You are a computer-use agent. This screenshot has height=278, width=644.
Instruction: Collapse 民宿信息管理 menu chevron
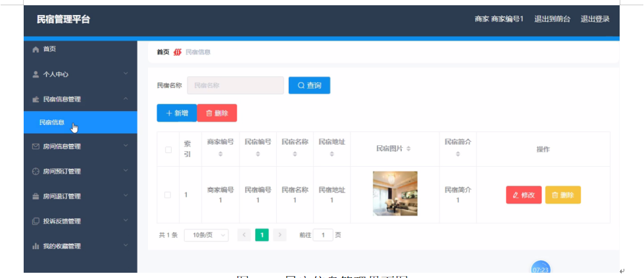click(126, 99)
